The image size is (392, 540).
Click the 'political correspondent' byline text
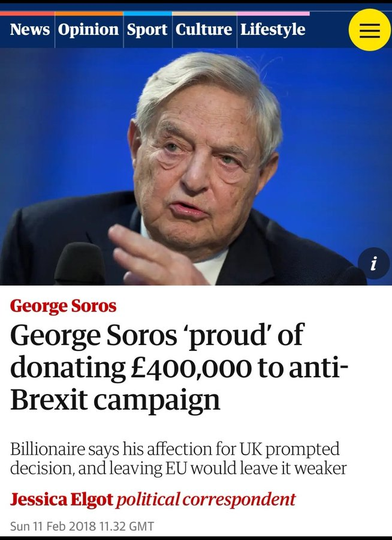(206, 499)
